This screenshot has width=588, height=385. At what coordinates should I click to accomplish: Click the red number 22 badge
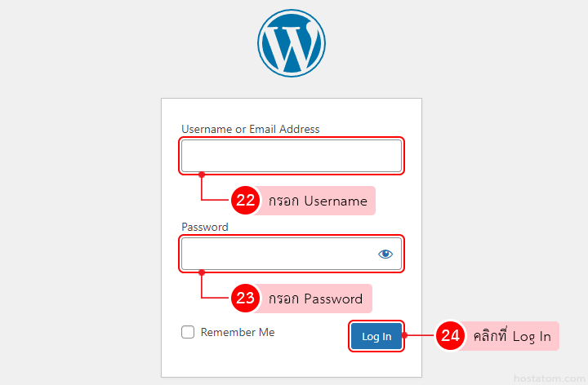(x=246, y=201)
